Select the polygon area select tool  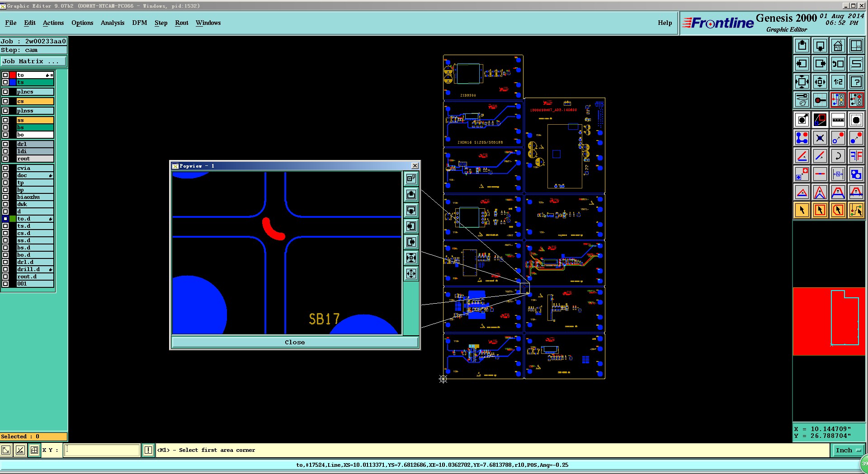pyautogui.click(x=838, y=210)
